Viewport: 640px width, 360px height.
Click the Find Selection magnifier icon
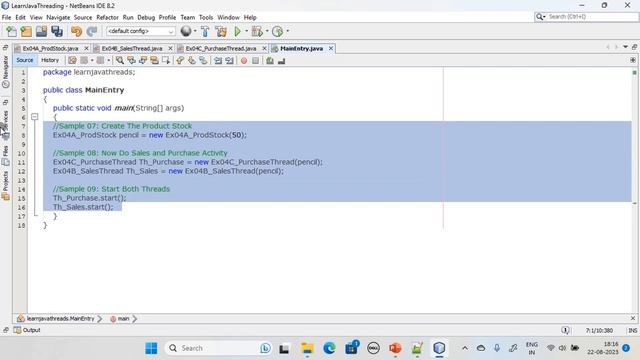[120, 60]
